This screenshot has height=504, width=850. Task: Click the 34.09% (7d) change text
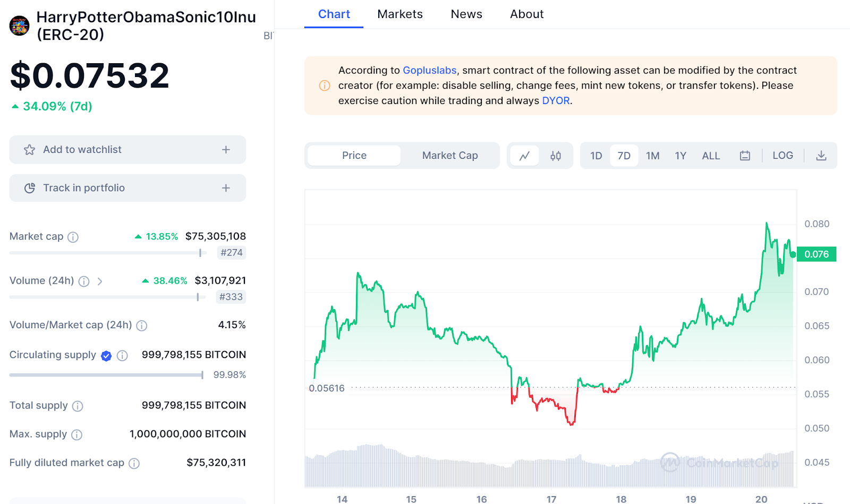(57, 106)
